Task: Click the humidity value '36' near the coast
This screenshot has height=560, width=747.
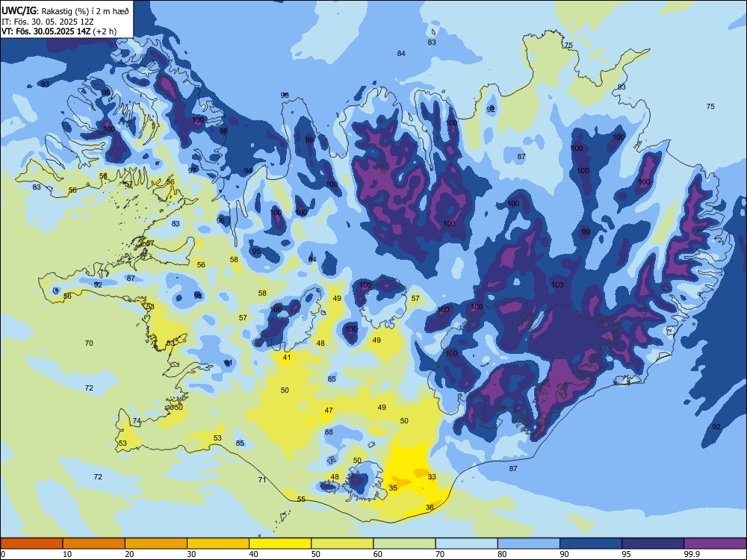Action: (430, 508)
